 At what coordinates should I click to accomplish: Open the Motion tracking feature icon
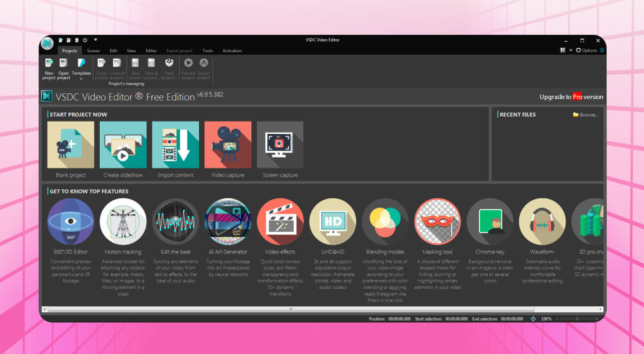point(123,222)
